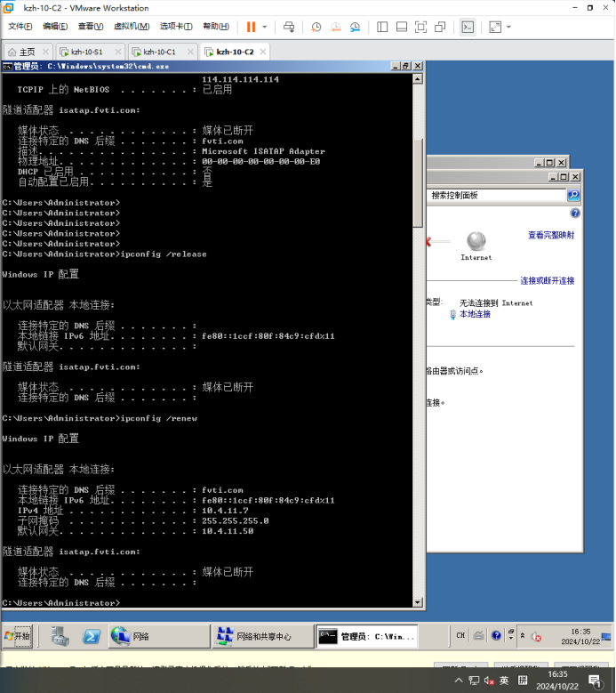This screenshot has height=693, width=616.
Task: Expand the stretch display dropdown arrow
Action: coord(508,27)
